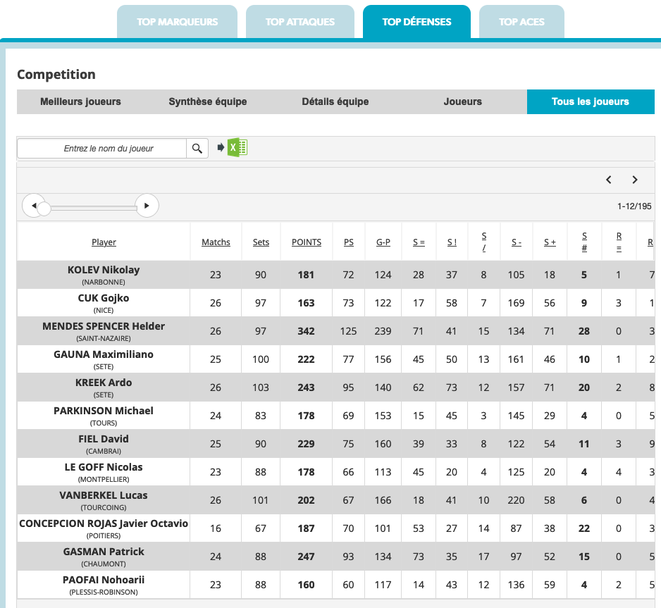The image size is (661, 608).
Task: Click in the player name search field
Action: pyautogui.click(x=102, y=148)
